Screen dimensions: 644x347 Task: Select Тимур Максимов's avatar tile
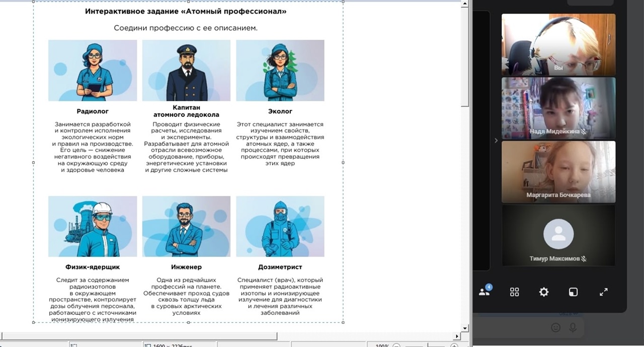558,235
